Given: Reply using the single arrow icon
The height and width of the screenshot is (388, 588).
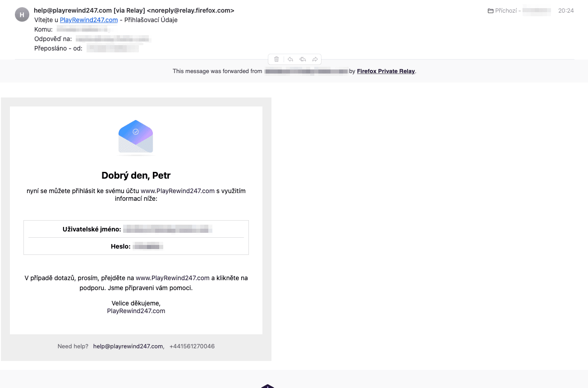Looking at the screenshot, I should pyautogui.click(x=290, y=59).
